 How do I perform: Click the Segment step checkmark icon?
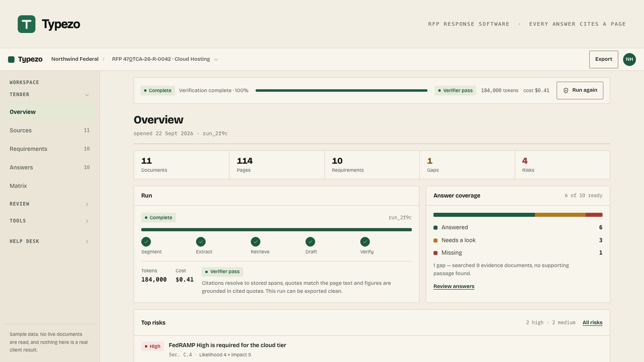click(146, 242)
